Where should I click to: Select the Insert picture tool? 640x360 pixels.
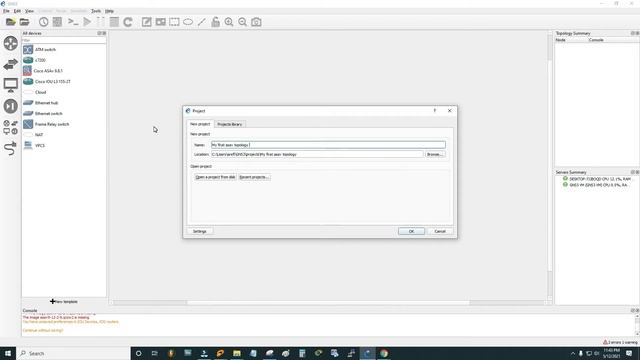(x=160, y=22)
